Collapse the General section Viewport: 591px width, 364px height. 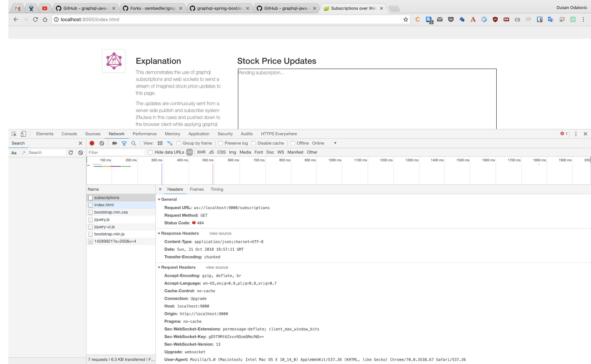pos(159,199)
